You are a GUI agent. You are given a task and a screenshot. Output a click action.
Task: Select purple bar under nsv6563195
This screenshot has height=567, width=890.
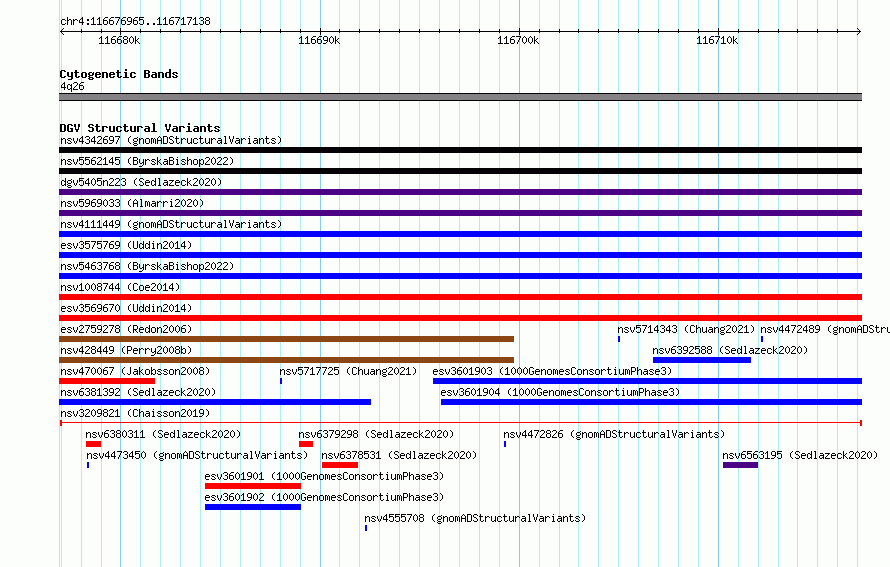tap(741, 465)
